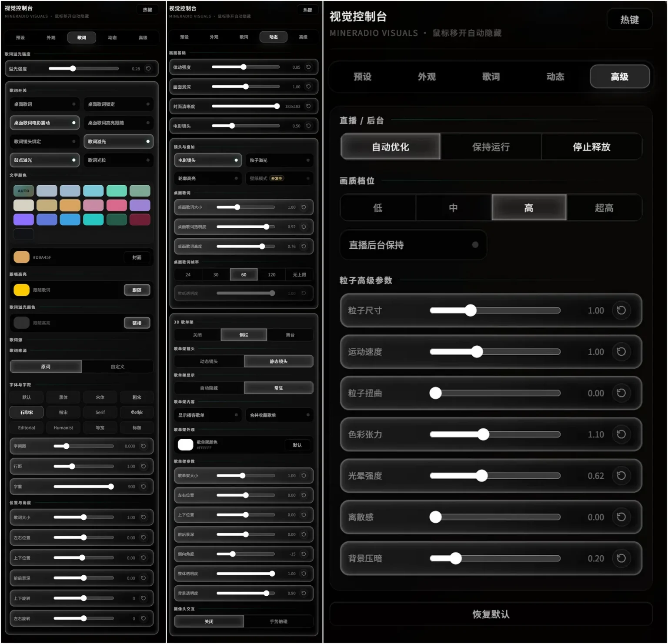Reset the 光晕强度 value

point(621,475)
